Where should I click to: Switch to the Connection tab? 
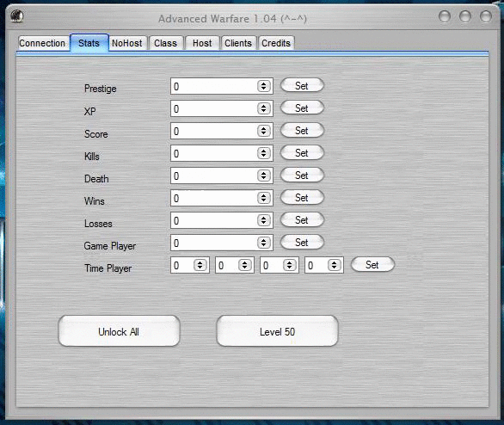point(42,43)
